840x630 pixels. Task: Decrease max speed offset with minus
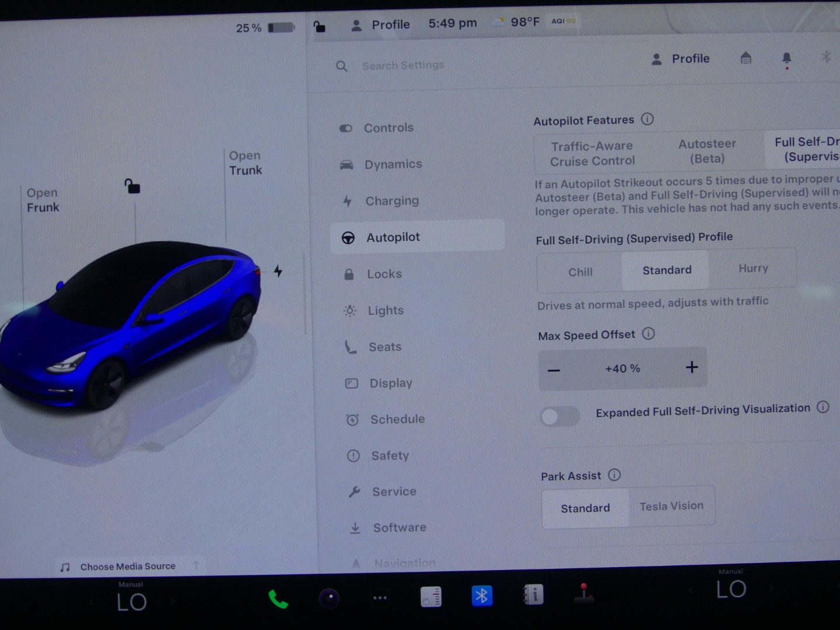click(554, 370)
